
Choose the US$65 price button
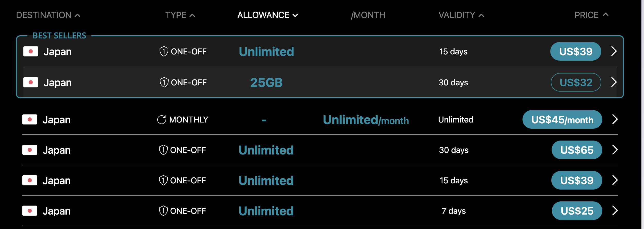pos(577,150)
